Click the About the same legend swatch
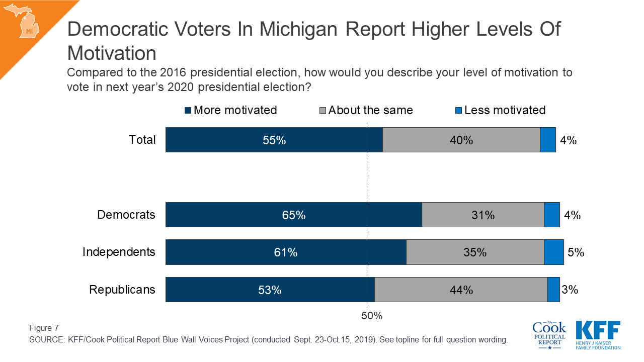This screenshot has height=362, width=644. [x=323, y=110]
